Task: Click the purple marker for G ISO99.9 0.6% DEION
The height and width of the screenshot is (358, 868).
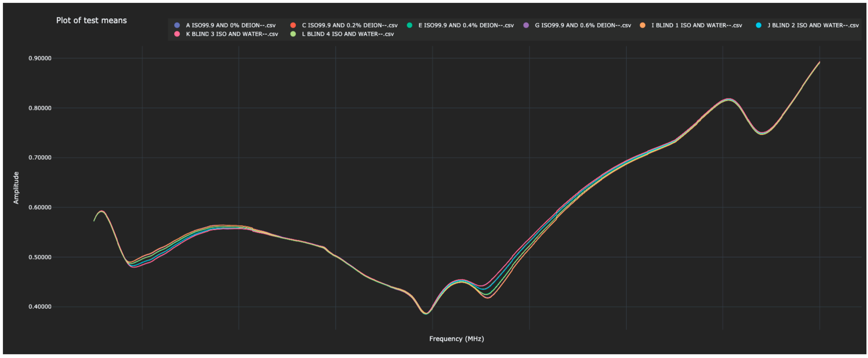Action: [526, 25]
